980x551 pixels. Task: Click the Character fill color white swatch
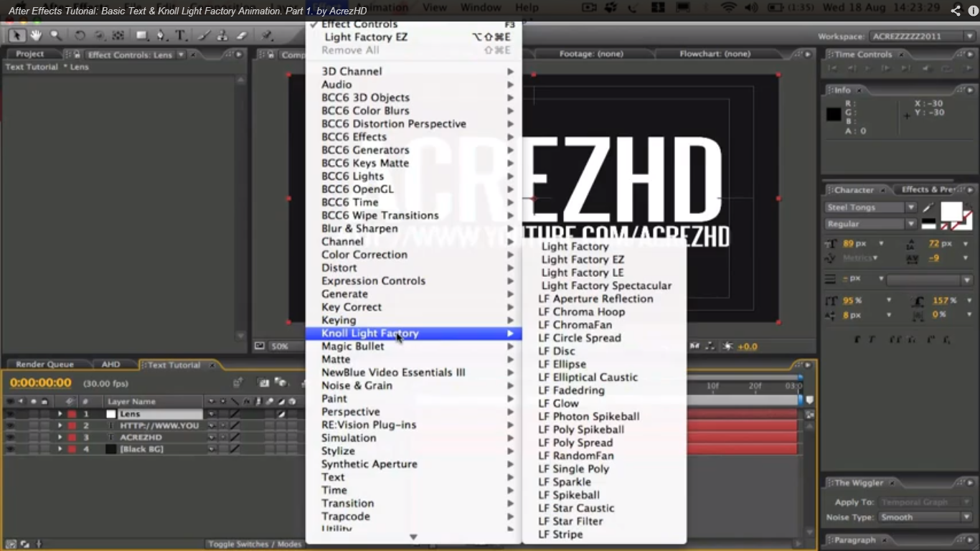coord(951,212)
